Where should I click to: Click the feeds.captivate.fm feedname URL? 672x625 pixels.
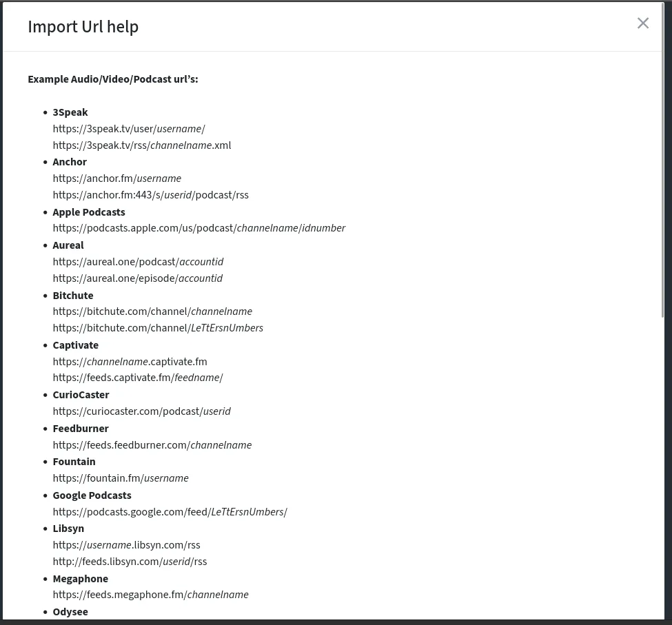coord(138,378)
